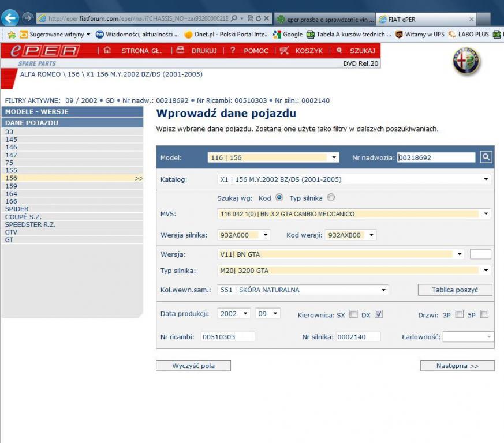The width and height of the screenshot is (504, 443).
Task: Open the Model dropdown 116 | 156
Action: pos(273,157)
